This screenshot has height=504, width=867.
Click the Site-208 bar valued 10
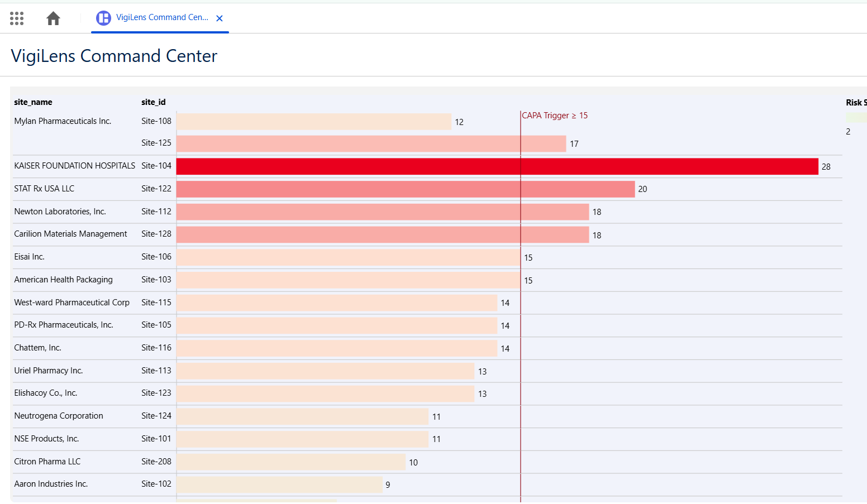click(291, 462)
